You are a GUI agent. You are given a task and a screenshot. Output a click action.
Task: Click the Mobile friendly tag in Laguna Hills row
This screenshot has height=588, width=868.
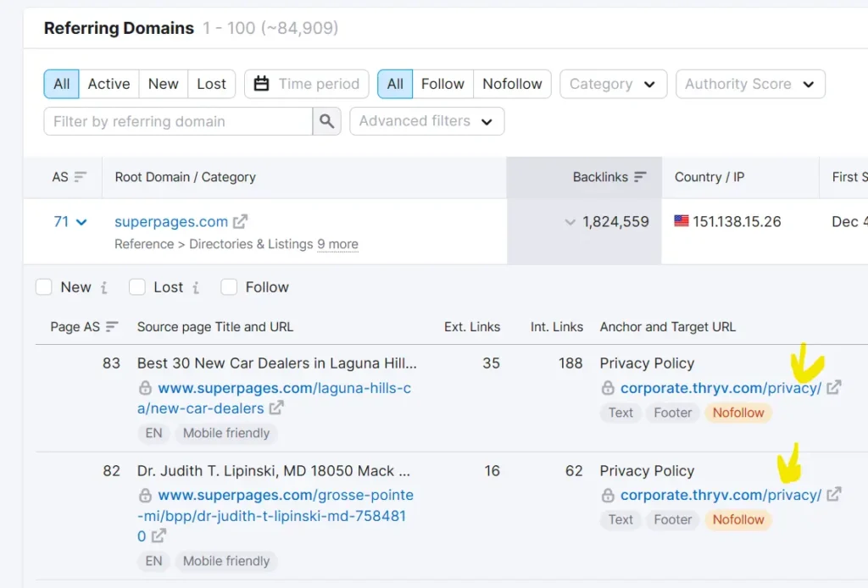(226, 433)
